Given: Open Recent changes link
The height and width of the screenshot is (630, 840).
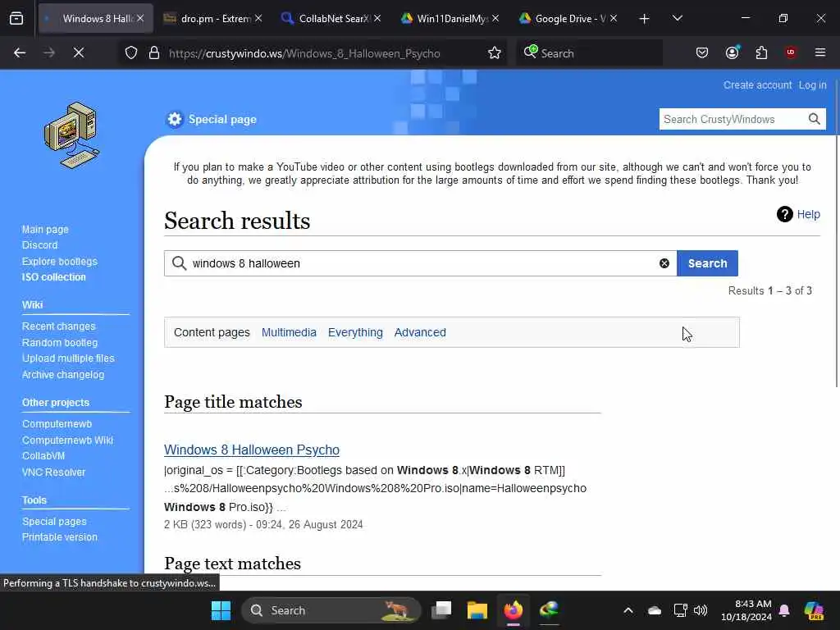Looking at the screenshot, I should 58,326.
